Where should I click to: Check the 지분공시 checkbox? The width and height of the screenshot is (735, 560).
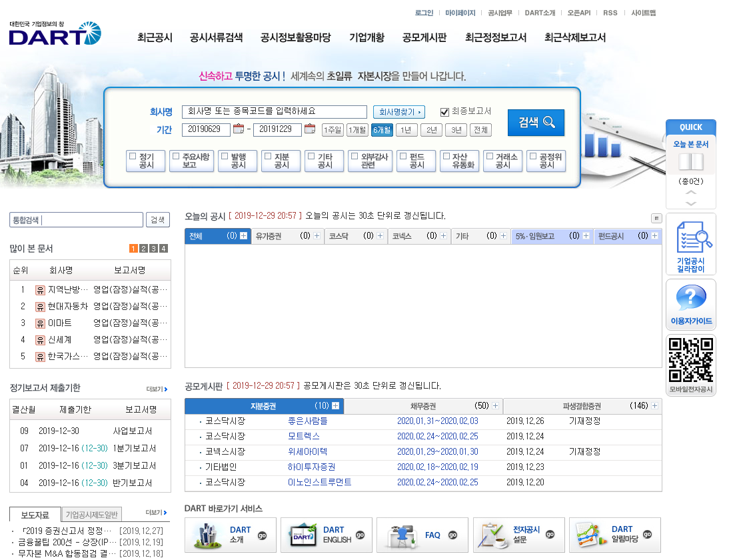[268, 156]
